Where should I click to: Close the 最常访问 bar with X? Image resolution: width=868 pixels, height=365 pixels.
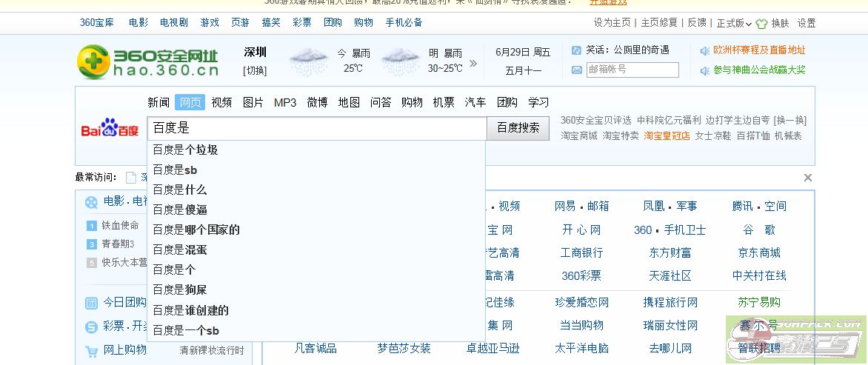(808, 178)
